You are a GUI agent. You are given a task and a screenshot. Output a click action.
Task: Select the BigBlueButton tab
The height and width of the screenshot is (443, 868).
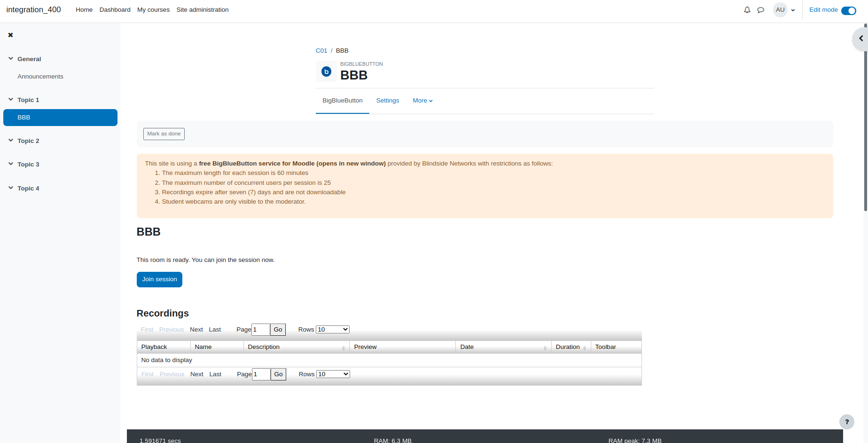(343, 101)
